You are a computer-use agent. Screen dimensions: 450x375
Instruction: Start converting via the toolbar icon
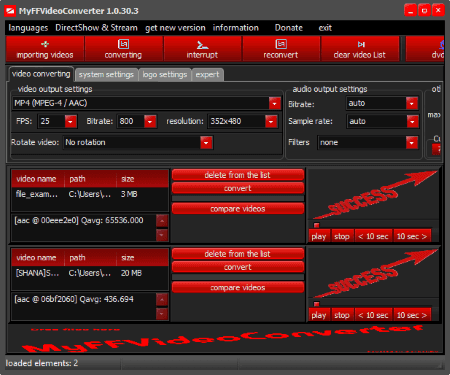click(x=123, y=44)
